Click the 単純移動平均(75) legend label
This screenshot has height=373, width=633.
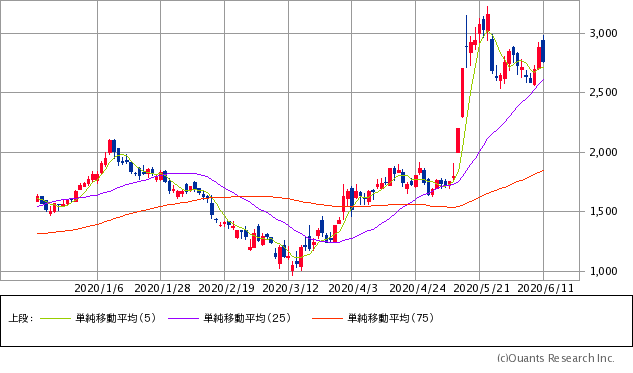tap(391, 318)
